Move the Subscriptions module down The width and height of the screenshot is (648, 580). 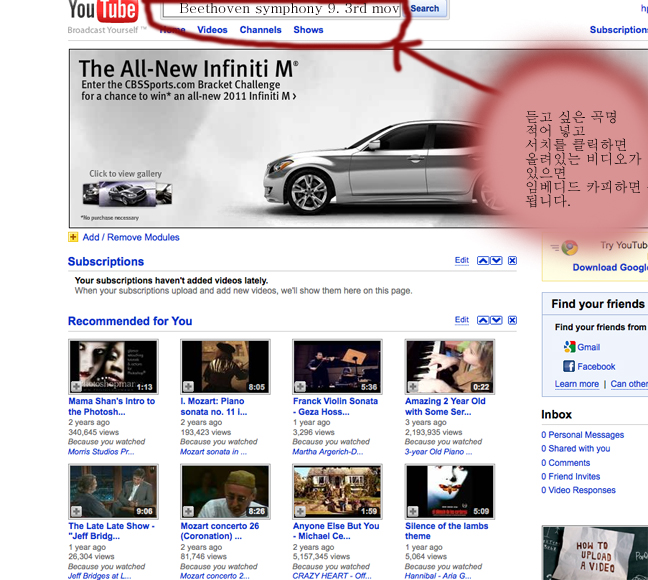[496, 260]
